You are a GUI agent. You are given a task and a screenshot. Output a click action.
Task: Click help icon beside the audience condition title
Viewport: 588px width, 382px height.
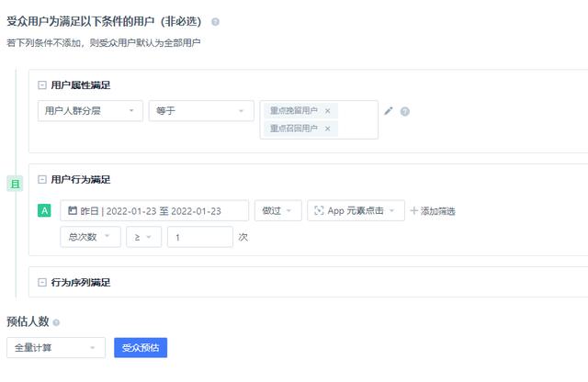coord(215,21)
